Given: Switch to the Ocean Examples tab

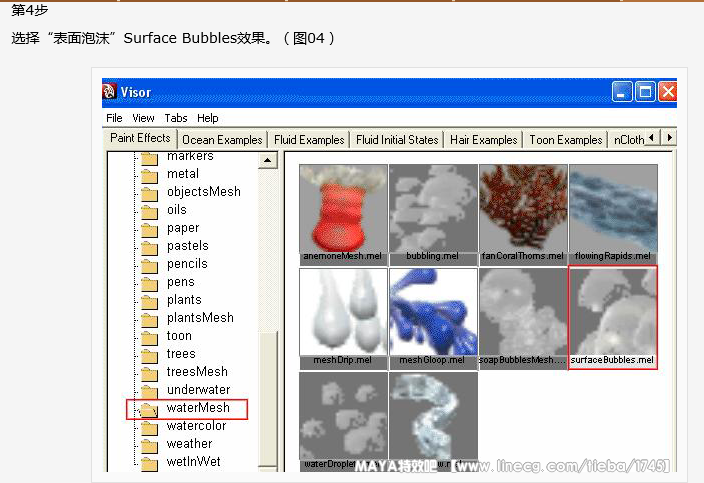Looking at the screenshot, I should tap(222, 140).
